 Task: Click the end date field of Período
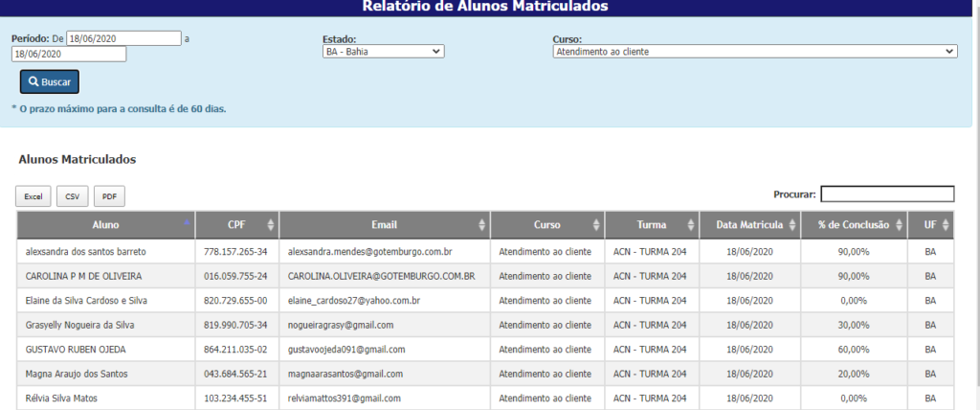click(x=69, y=55)
